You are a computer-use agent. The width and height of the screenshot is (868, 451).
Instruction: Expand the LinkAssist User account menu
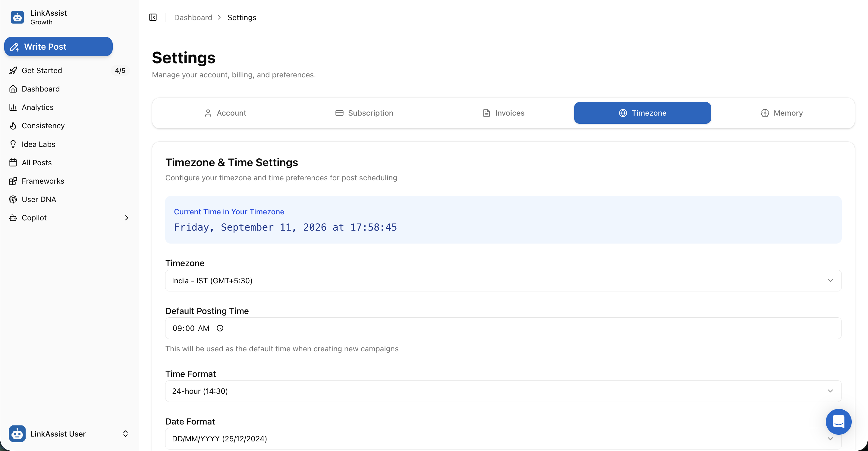click(125, 434)
